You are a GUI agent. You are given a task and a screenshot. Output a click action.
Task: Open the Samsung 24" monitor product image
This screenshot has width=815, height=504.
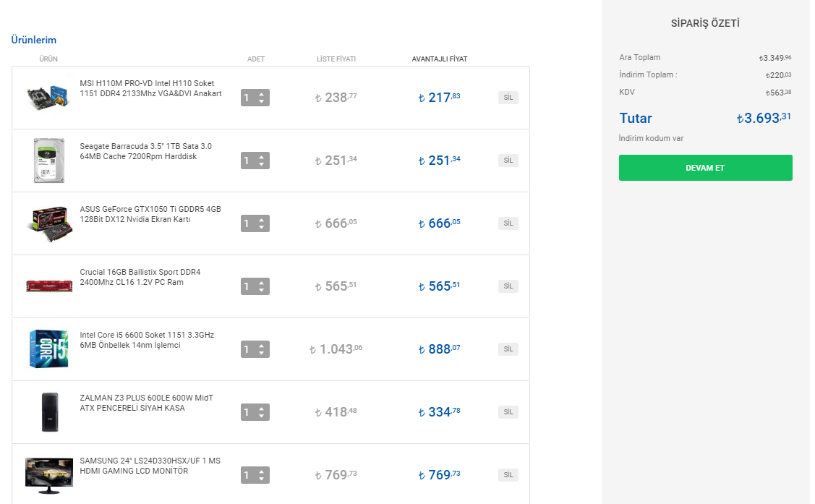point(49,474)
